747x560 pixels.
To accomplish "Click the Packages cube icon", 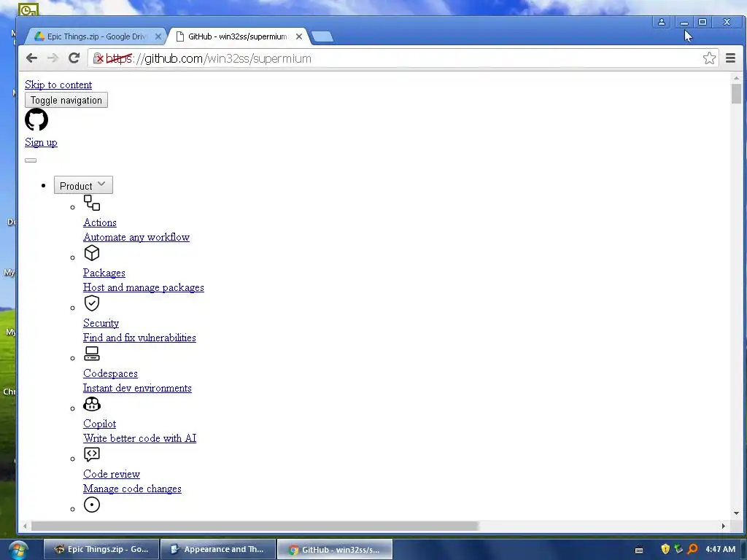I will point(92,253).
